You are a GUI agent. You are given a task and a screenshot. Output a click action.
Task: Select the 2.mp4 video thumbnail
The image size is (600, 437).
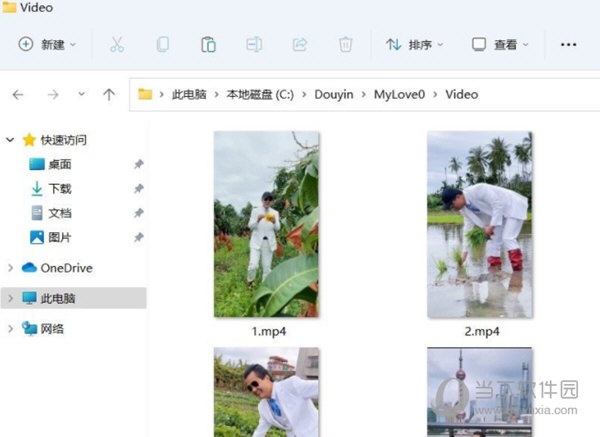pyautogui.click(x=479, y=224)
